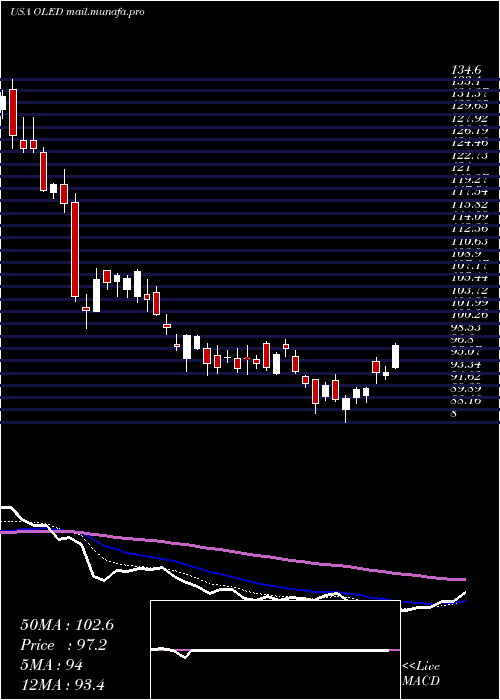Click the USA OLED mail.munafa.pro chart title
Screen dimensions: 500x700
(x=77, y=12)
